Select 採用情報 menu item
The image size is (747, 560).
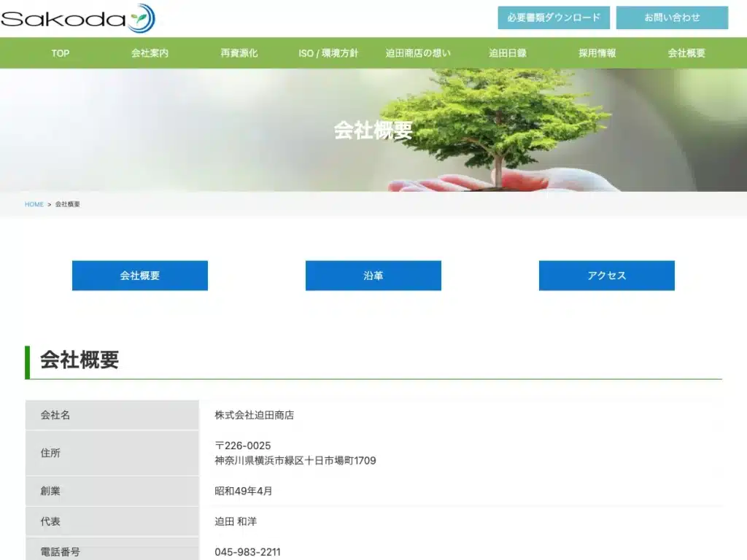point(597,52)
